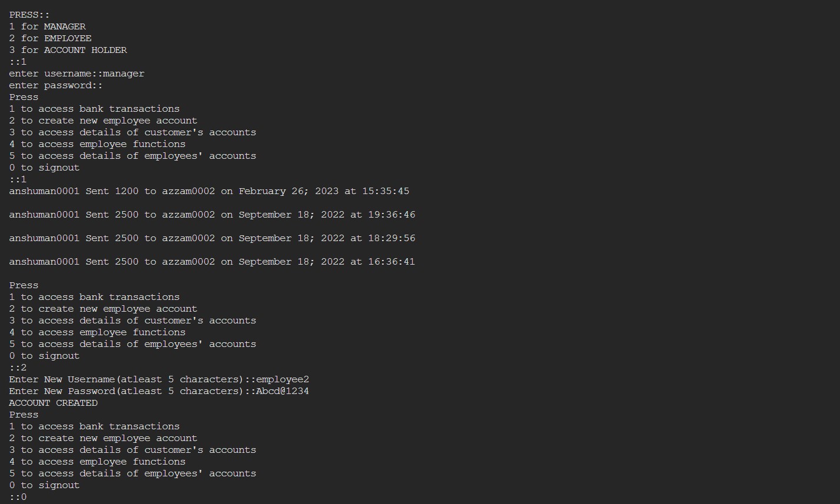Click the 'Enter New Password(atleast 5 characters)' prompt

tap(127, 391)
